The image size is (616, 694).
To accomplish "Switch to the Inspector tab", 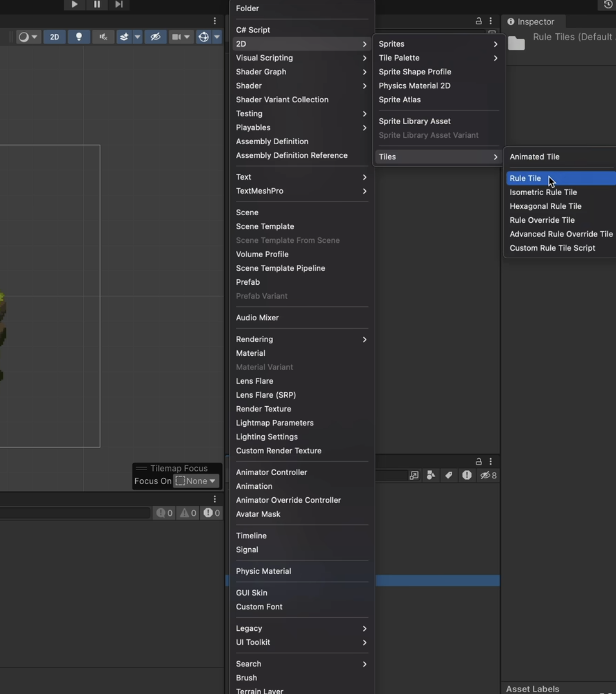I will pyautogui.click(x=532, y=22).
